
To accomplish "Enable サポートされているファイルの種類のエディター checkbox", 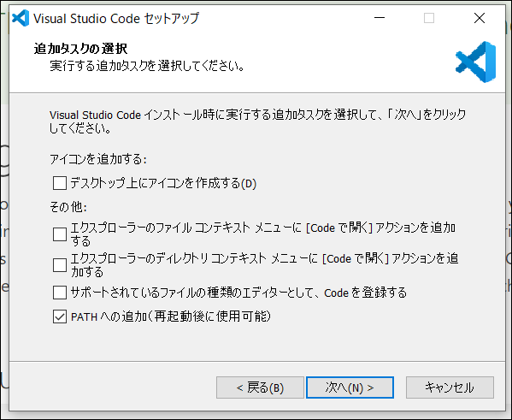I will [x=60, y=293].
